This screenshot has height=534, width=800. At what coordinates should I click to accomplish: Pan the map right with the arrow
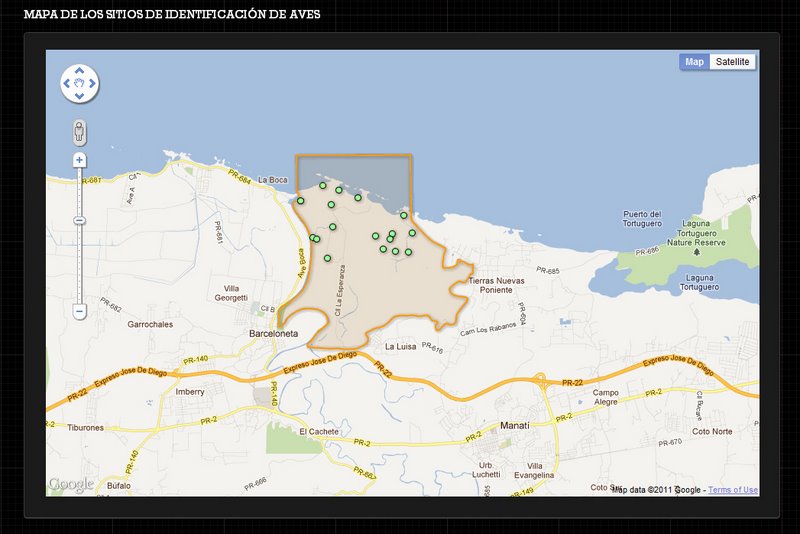(93, 84)
